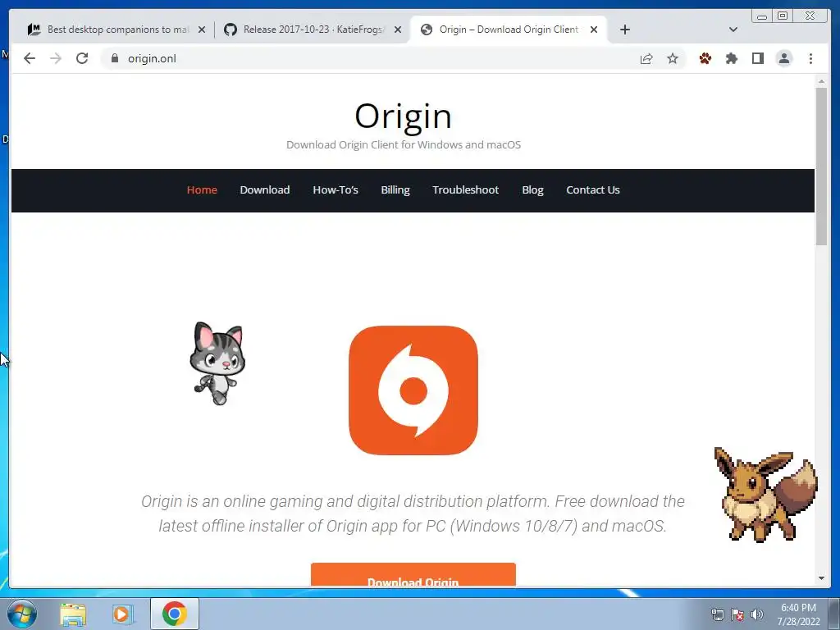Open the Blog nav item

coord(532,190)
